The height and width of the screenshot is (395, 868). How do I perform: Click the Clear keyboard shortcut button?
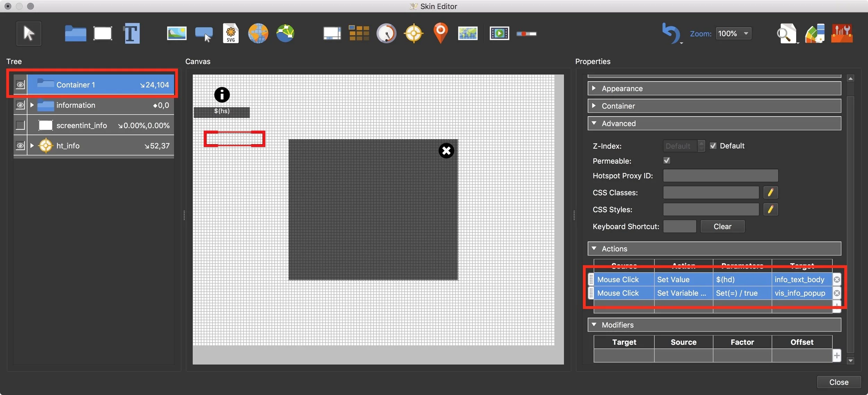coord(722,226)
